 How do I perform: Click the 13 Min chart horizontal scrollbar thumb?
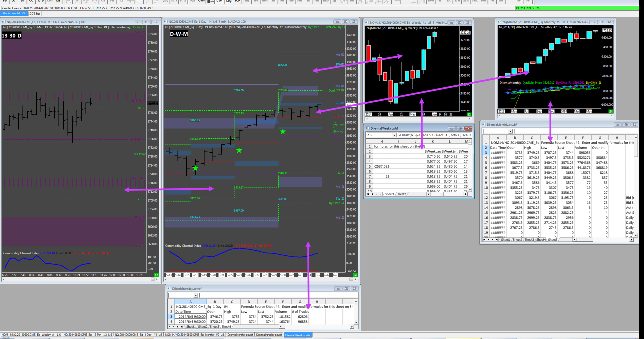pyautogui.click(x=152, y=279)
